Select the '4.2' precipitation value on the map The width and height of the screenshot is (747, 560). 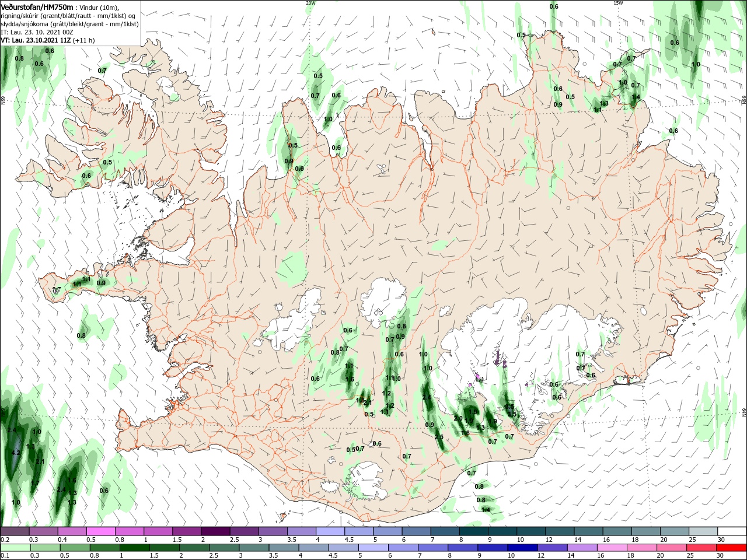click(x=16, y=453)
